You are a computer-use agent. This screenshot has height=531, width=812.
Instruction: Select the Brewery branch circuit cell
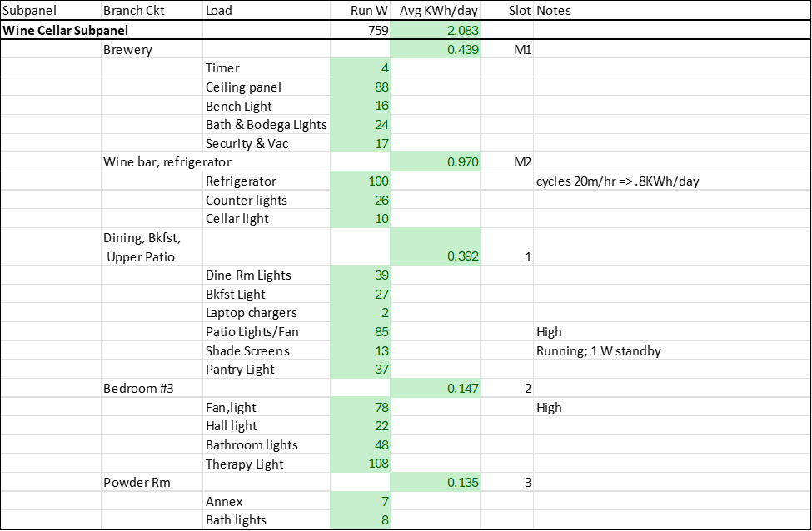coord(127,50)
